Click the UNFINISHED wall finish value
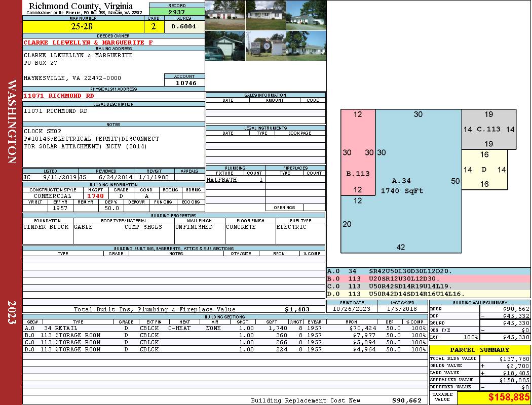The image size is (532, 405). point(194,227)
